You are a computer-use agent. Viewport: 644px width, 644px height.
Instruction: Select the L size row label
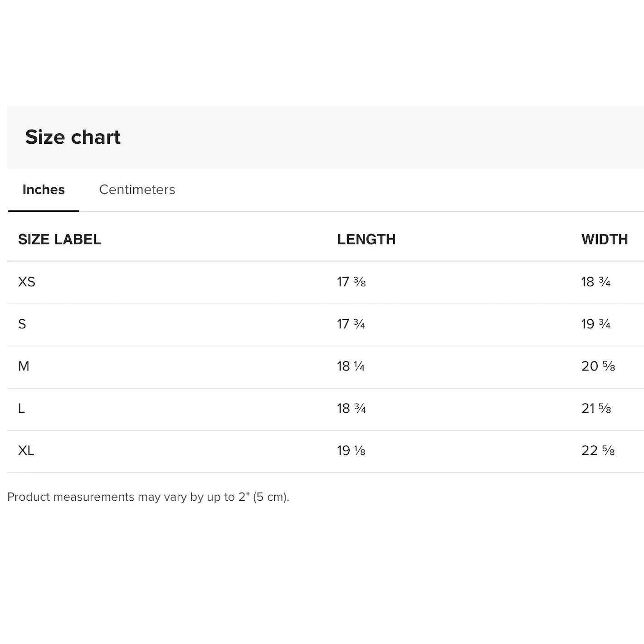(21, 409)
